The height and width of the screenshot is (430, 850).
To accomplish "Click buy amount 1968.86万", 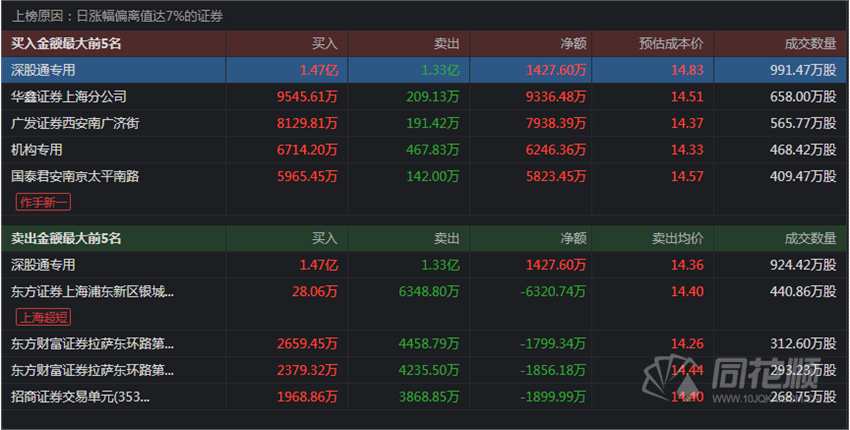I will click(307, 397).
